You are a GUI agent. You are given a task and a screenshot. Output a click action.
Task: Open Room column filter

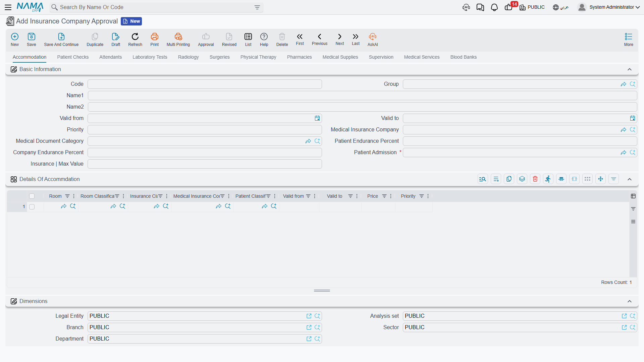[67, 196]
